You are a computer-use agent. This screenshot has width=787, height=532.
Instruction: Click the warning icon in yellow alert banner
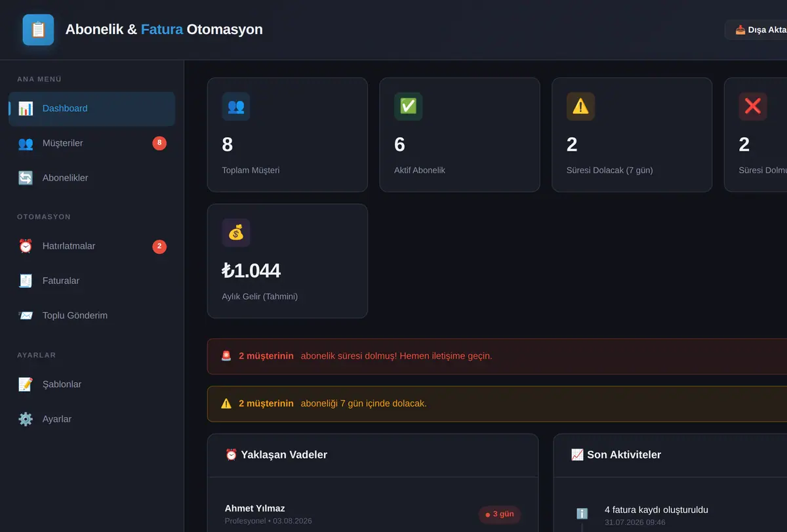pos(226,403)
